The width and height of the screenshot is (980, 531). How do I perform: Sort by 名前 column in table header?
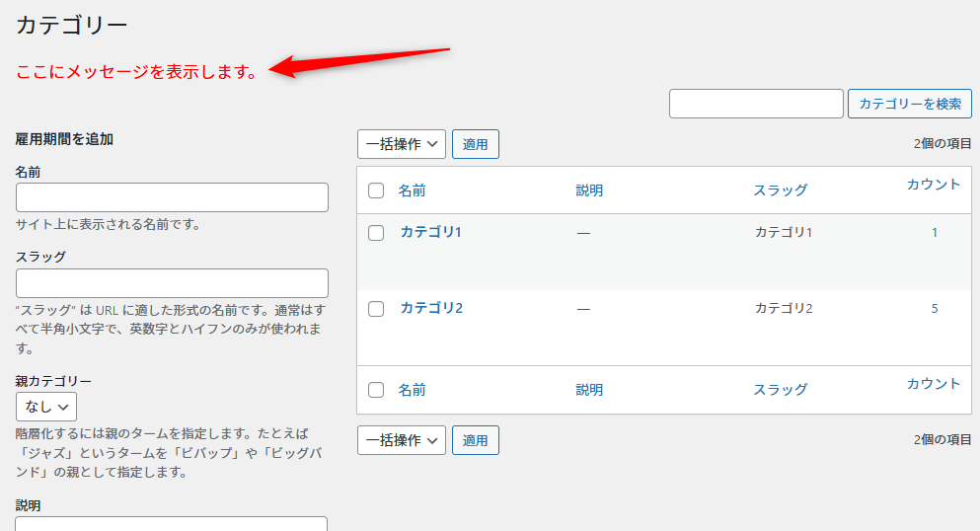coord(413,190)
